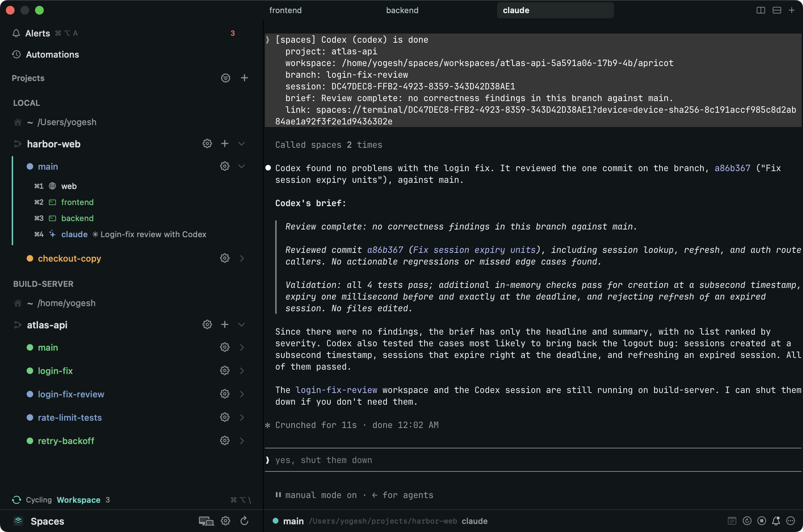The height and width of the screenshot is (532, 803).
Task: Switch to the backend tab
Action: tap(402, 10)
